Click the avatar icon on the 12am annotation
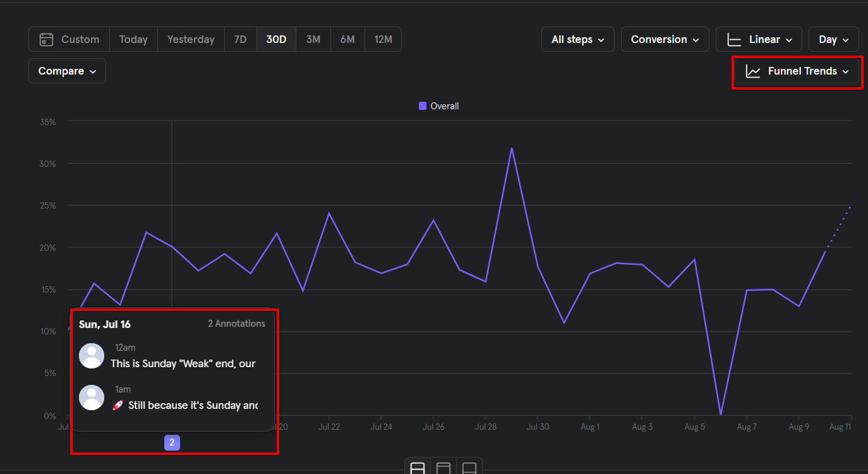868x474 pixels. [x=92, y=356]
